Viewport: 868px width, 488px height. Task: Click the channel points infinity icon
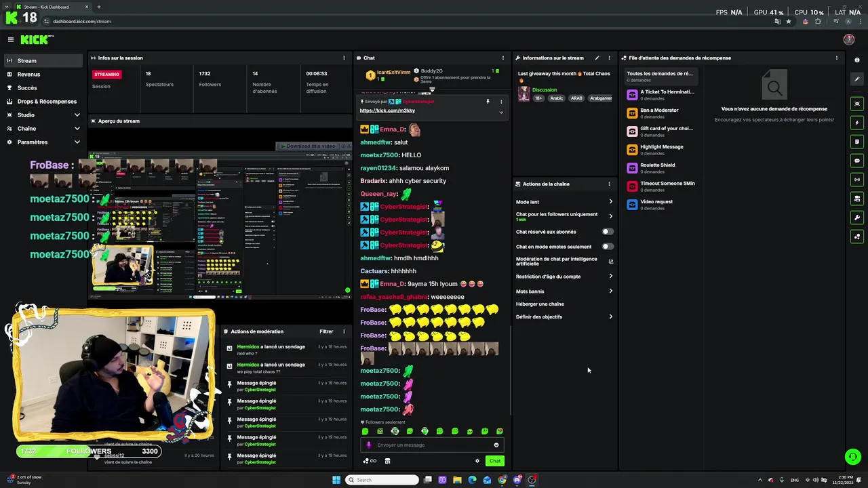[370, 461]
